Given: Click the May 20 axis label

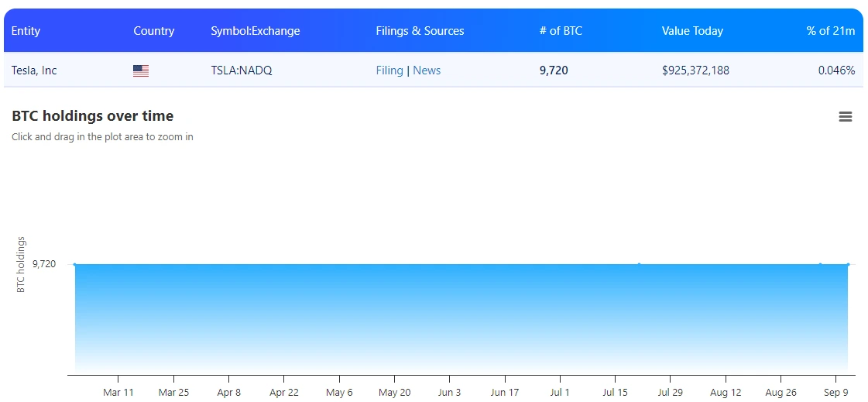Looking at the screenshot, I should pyautogui.click(x=395, y=393).
